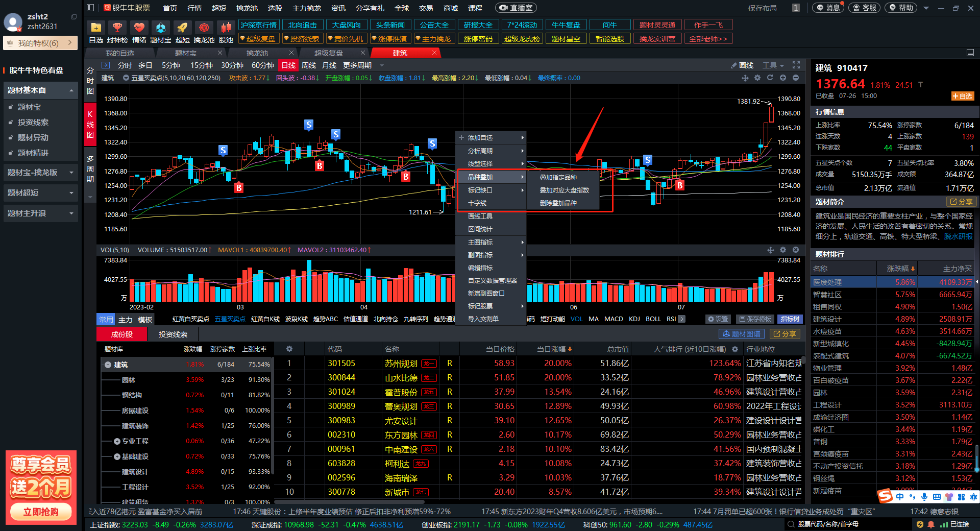Click the lightning shield icon in status bar
The height and width of the screenshot is (531, 980).
(x=920, y=524)
